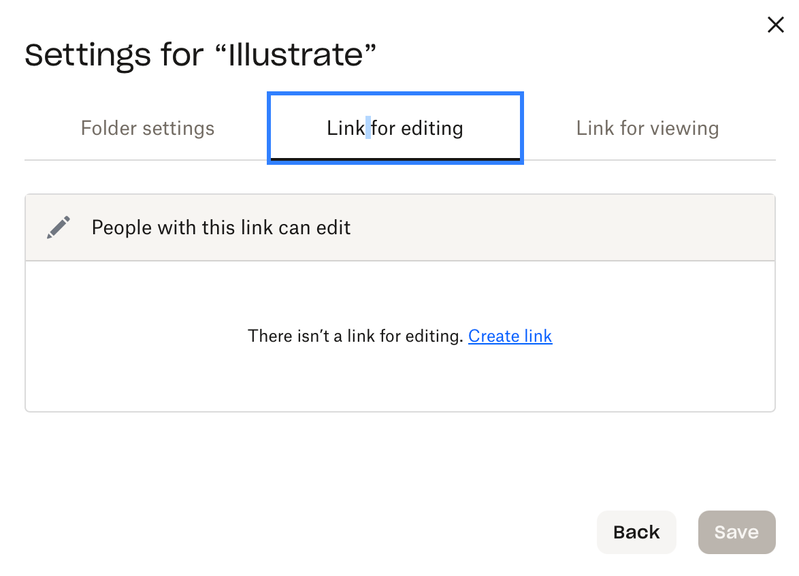The height and width of the screenshot is (576, 799).
Task: Click the "There isn't a link for editing" message
Action: (x=355, y=336)
